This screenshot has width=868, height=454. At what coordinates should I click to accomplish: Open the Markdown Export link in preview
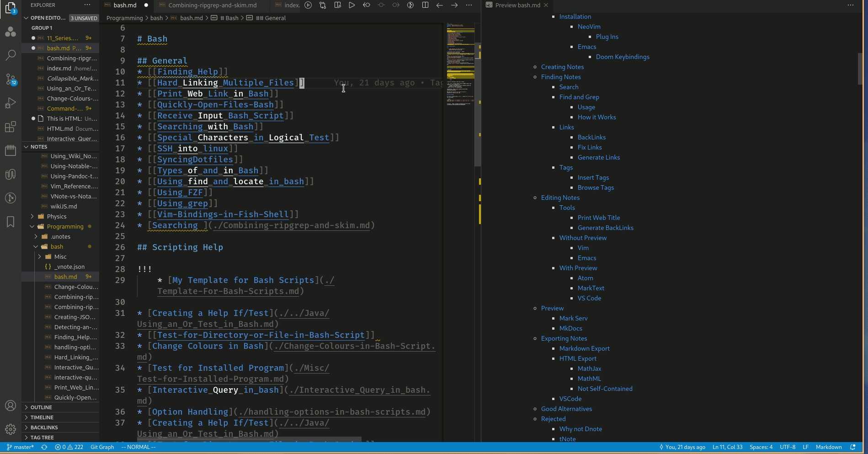click(x=584, y=348)
